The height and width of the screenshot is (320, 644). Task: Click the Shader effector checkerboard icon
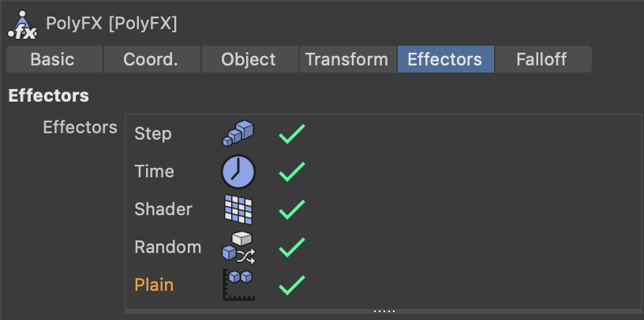point(238,209)
